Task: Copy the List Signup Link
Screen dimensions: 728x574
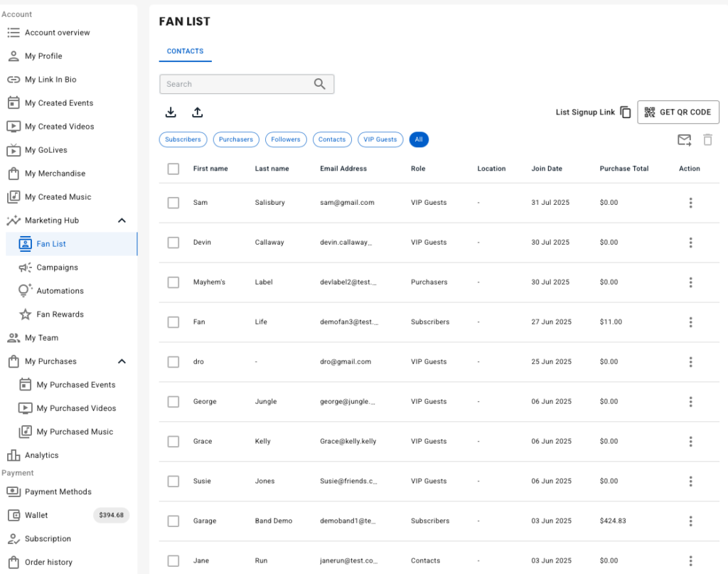Action: [x=626, y=112]
